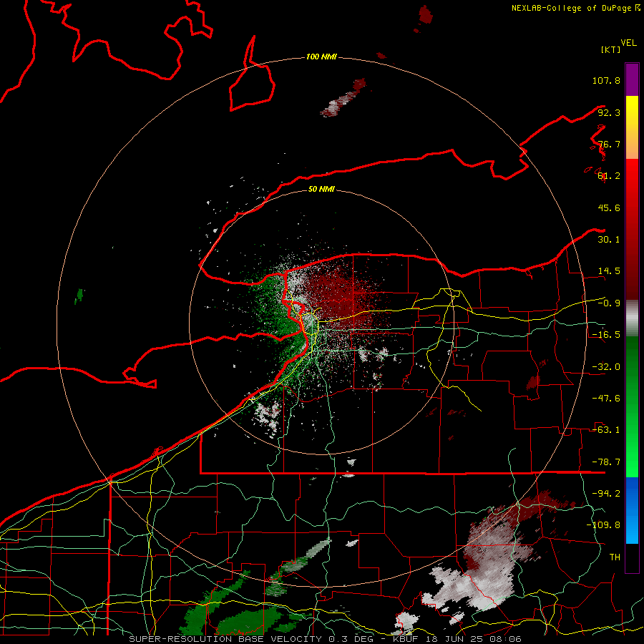The image size is (644, 644).
Task: Click the green segment of the velocity color bar
Action: click(x=632, y=406)
